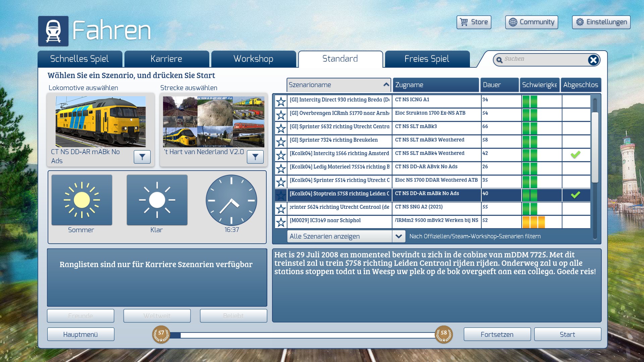This screenshot has width=644, height=362.
Task: Expand the Alle Szenarien anzeigen dropdown
Action: point(398,236)
